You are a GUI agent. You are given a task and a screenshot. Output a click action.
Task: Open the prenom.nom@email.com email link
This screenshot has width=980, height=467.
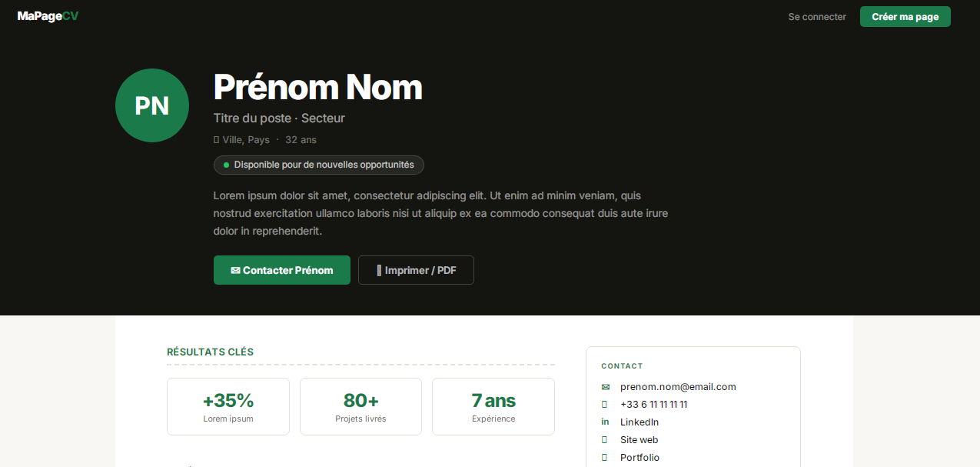click(678, 387)
